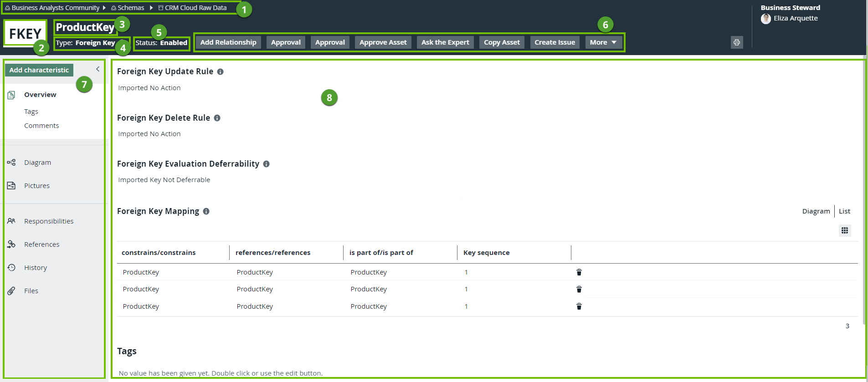Open the table column grid selector icon
The height and width of the screenshot is (382, 868).
[x=844, y=230]
